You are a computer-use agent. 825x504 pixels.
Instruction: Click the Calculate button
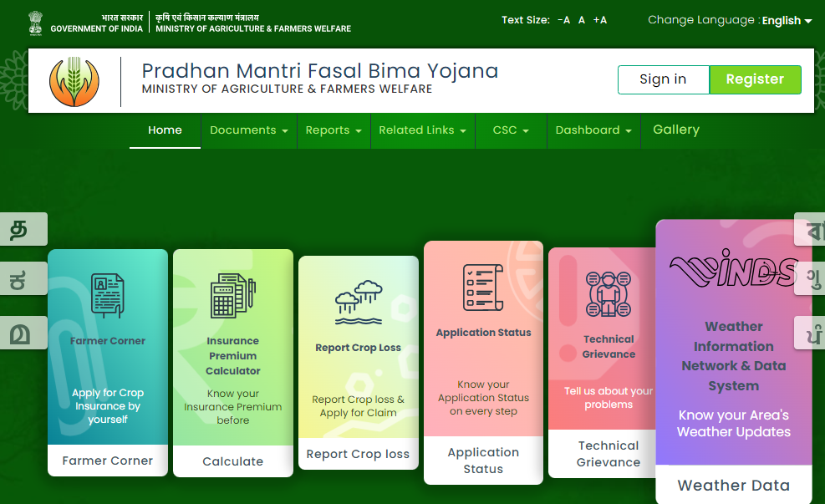coord(233,461)
